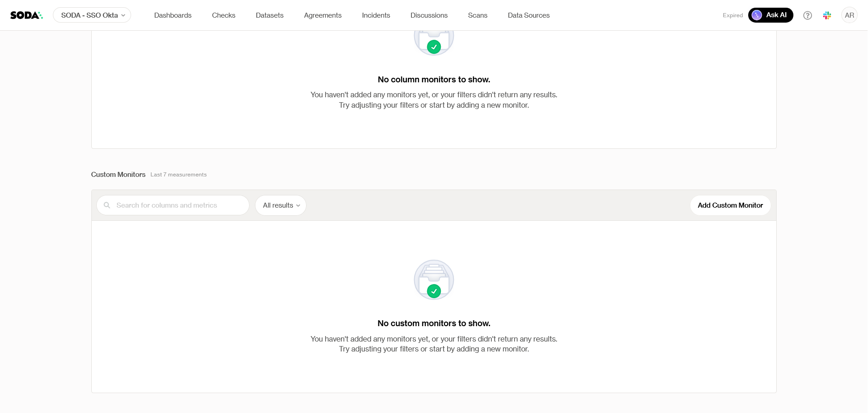Viewport: 868px width, 413px height.
Task: Open the All results filter dropdown
Action: coord(281,205)
